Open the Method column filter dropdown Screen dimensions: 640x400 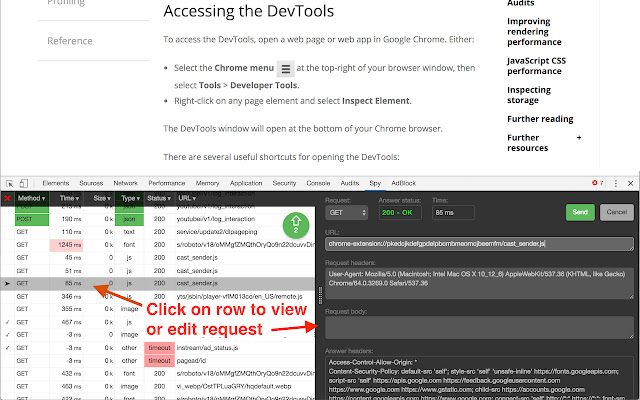[31, 198]
